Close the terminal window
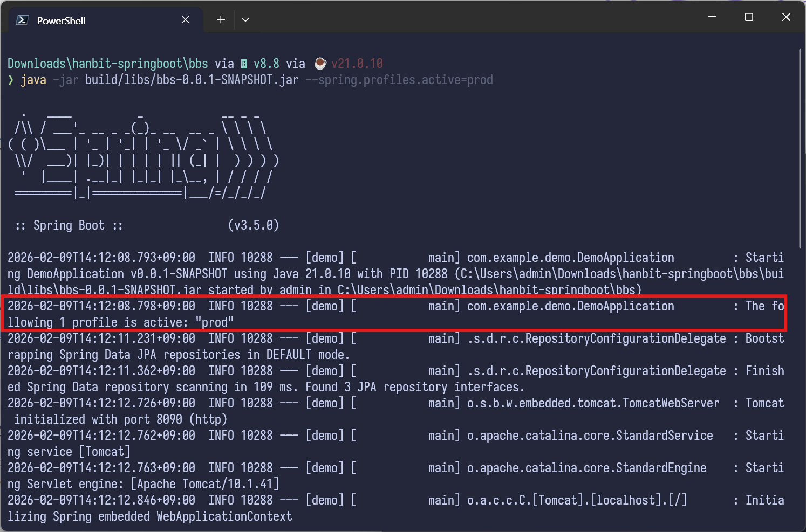Image resolution: width=806 pixels, height=532 pixels. click(786, 17)
